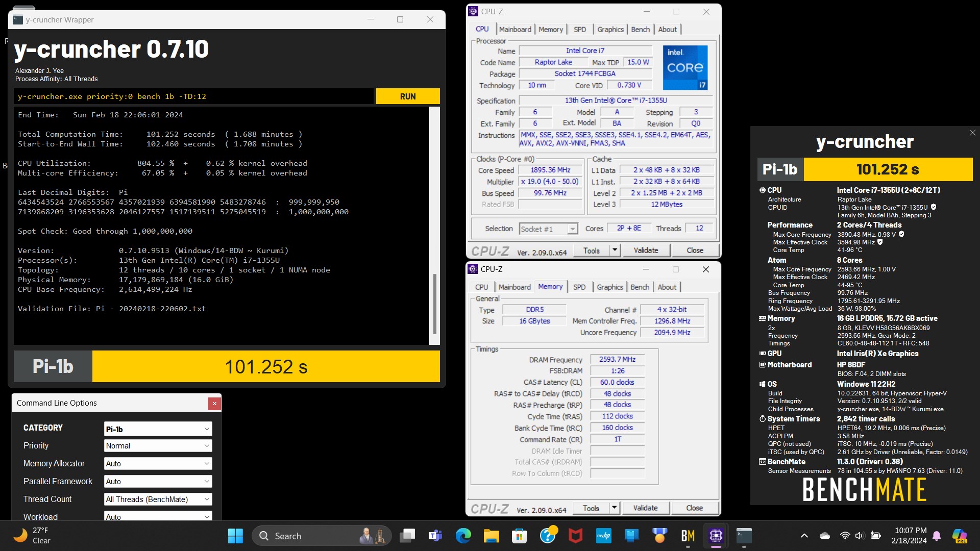
Task: Expand Tools arrow in top CPU-Z window
Action: coord(615,251)
